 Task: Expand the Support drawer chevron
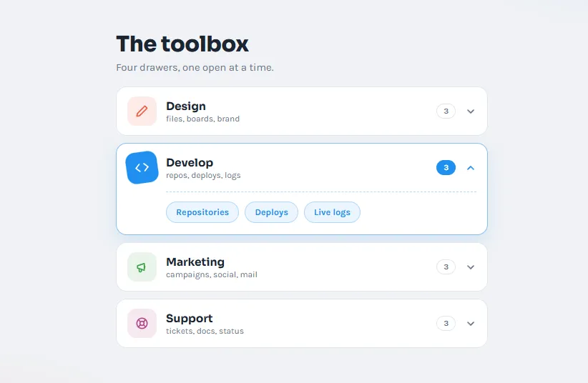(471, 324)
